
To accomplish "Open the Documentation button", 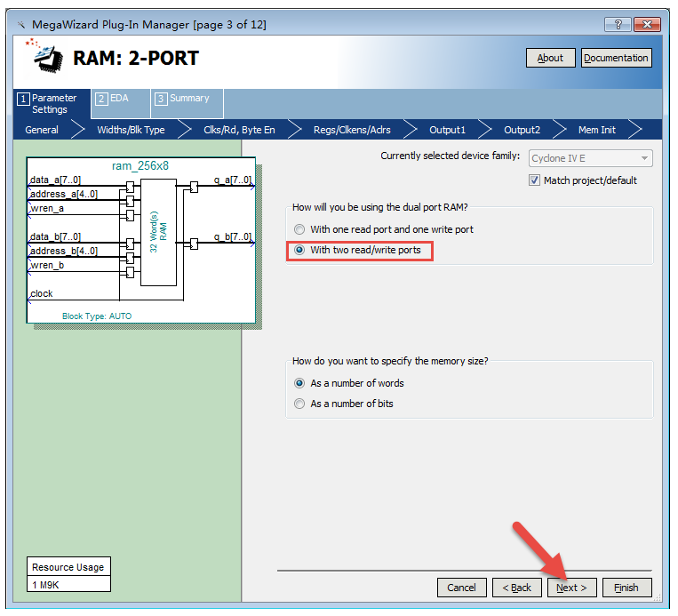I will point(616,58).
